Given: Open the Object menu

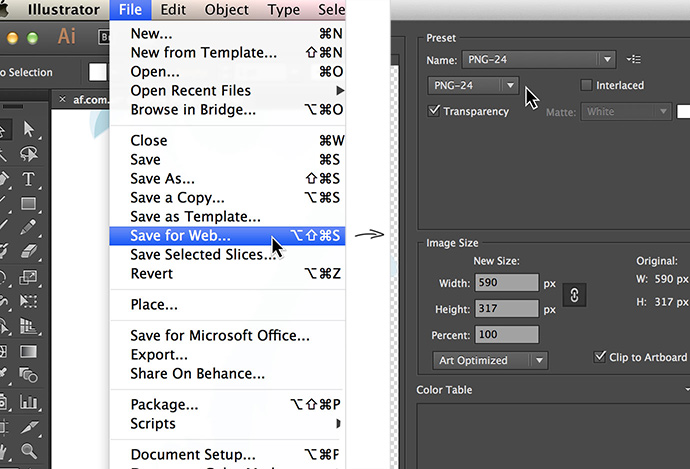Looking at the screenshot, I should 226,9.
